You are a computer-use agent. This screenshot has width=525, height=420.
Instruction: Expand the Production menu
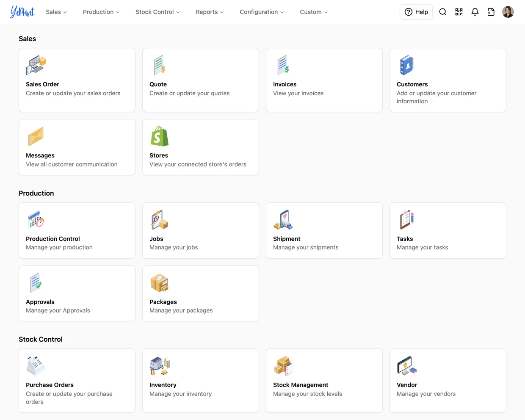(x=101, y=12)
